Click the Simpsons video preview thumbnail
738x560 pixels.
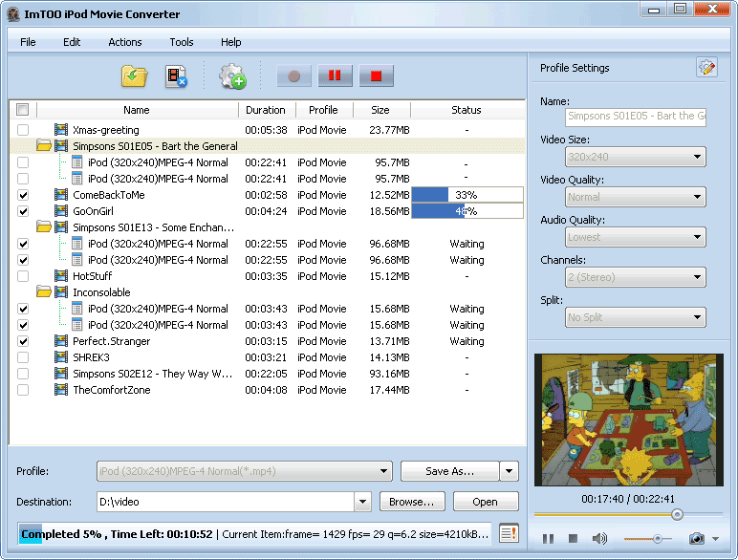[628, 420]
